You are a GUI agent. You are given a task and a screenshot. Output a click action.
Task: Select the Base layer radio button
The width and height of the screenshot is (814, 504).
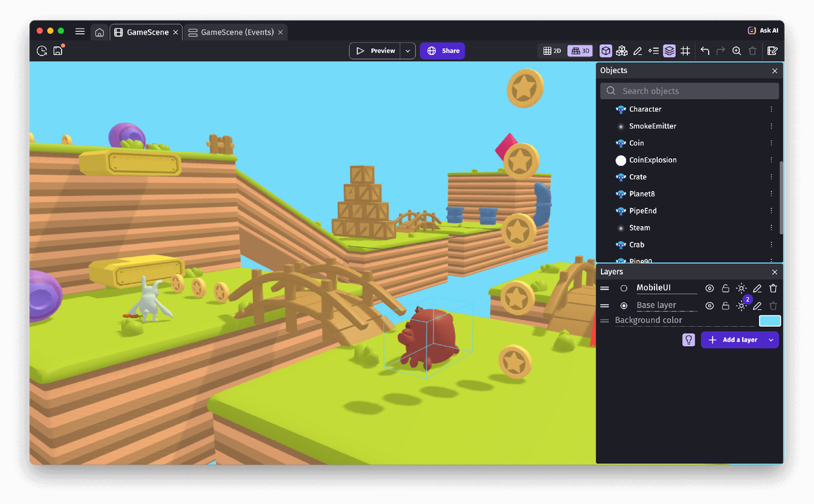(x=623, y=305)
